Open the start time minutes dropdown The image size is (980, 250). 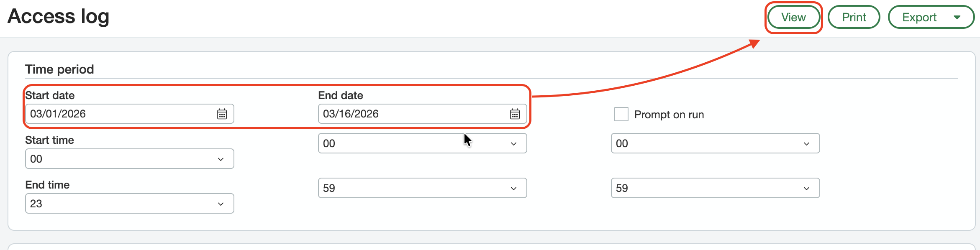422,143
